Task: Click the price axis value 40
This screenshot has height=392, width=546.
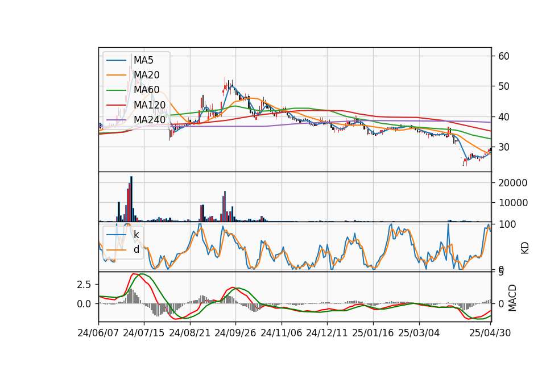Action: click(504, 117)
